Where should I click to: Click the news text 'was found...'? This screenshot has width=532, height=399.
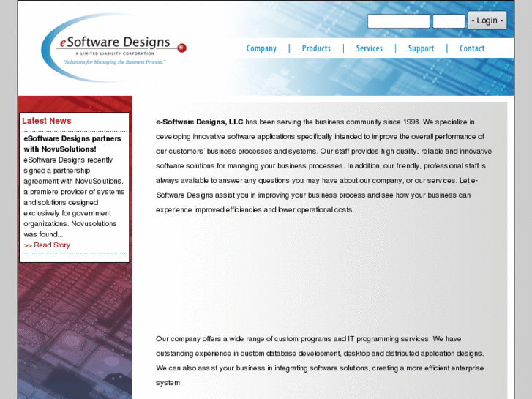pos(43,234)
